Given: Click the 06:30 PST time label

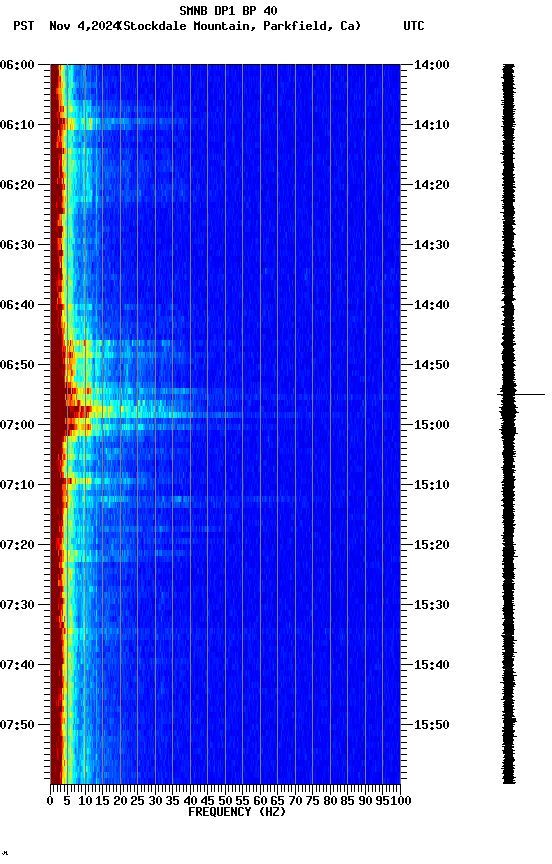Looking at the screenshot, I should pos(17,245).
